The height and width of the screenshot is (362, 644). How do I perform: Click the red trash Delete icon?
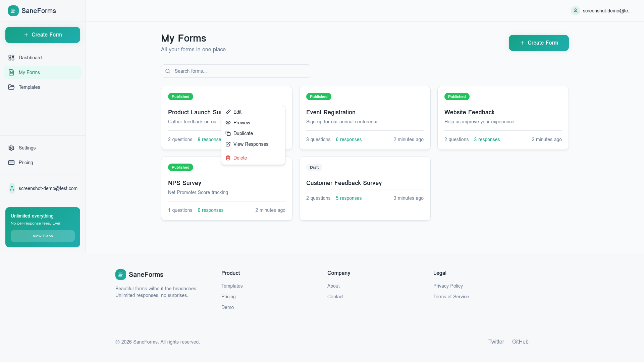tap(228, 158)
